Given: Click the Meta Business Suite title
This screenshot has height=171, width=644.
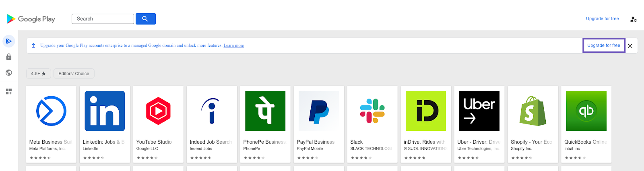Looking at the screenshot, I should point(51,142).
